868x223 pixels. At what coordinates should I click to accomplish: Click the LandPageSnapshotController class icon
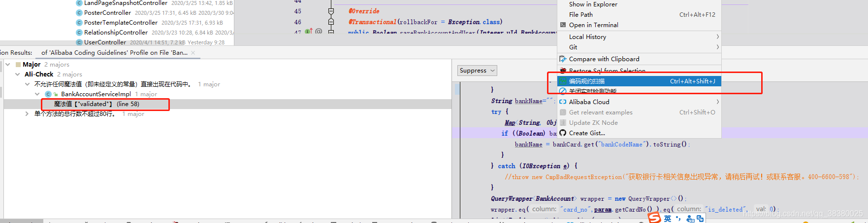pos(79,3)
